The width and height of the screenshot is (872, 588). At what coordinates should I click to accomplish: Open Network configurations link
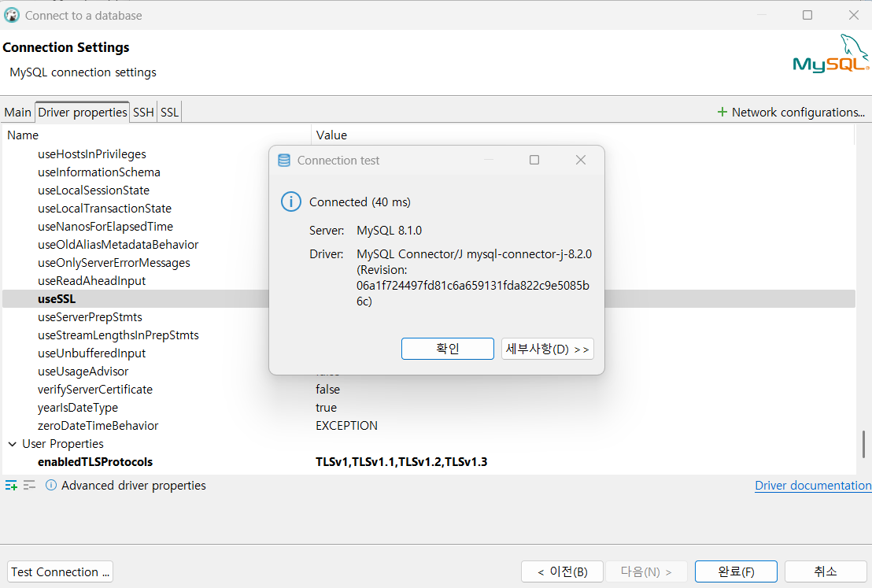coord(798,113)
